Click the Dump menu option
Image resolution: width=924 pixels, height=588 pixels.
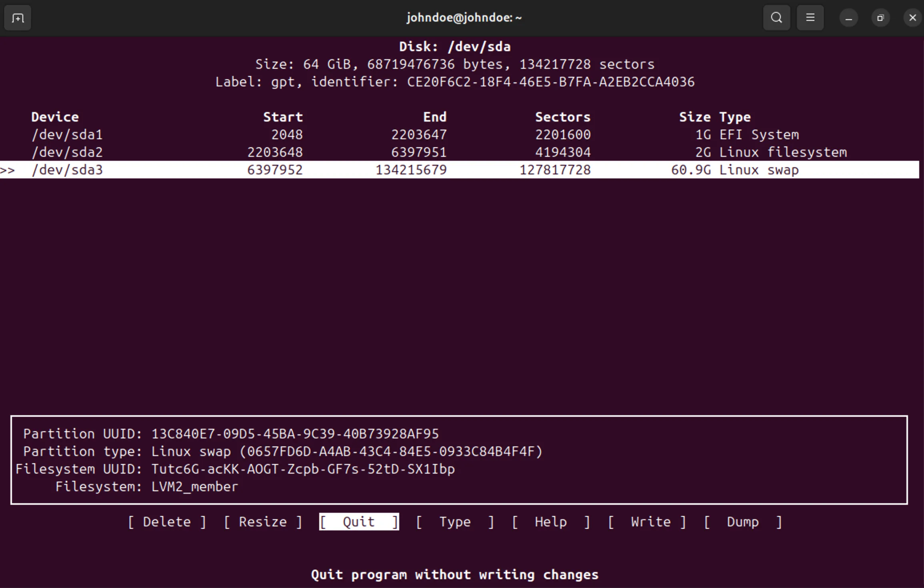[743, 522]
